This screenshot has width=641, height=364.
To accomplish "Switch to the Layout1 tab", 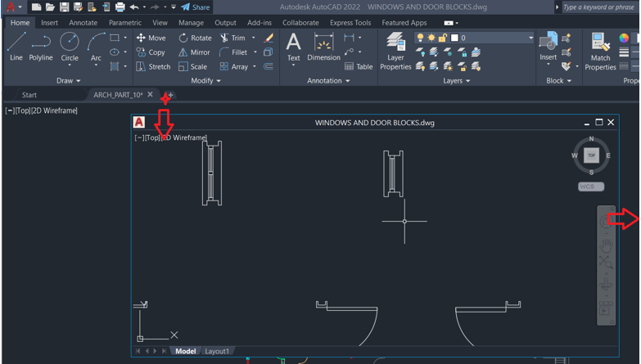I will pyautogui.click(x=217, y=351).
